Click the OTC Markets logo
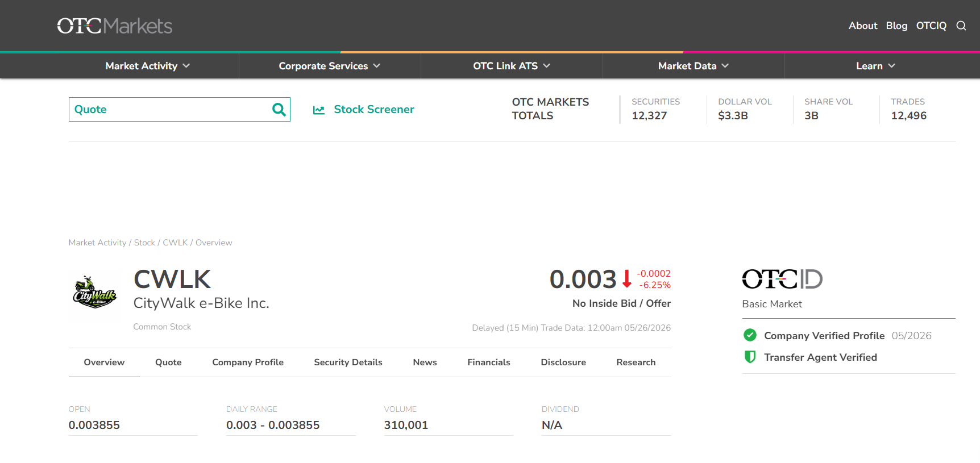 click(115, 26)
